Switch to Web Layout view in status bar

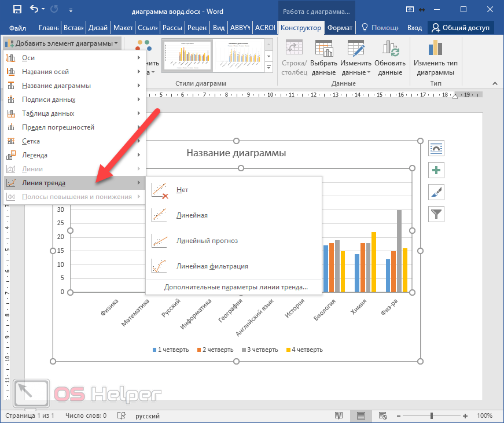coord(383,415)
